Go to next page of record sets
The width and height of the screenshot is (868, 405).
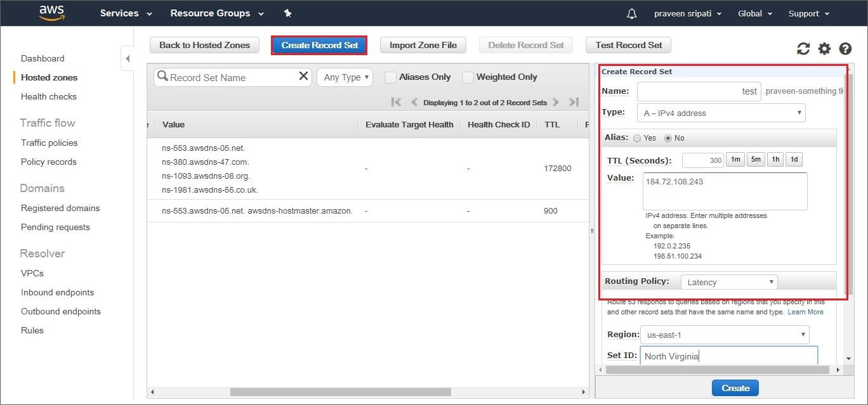556,102
